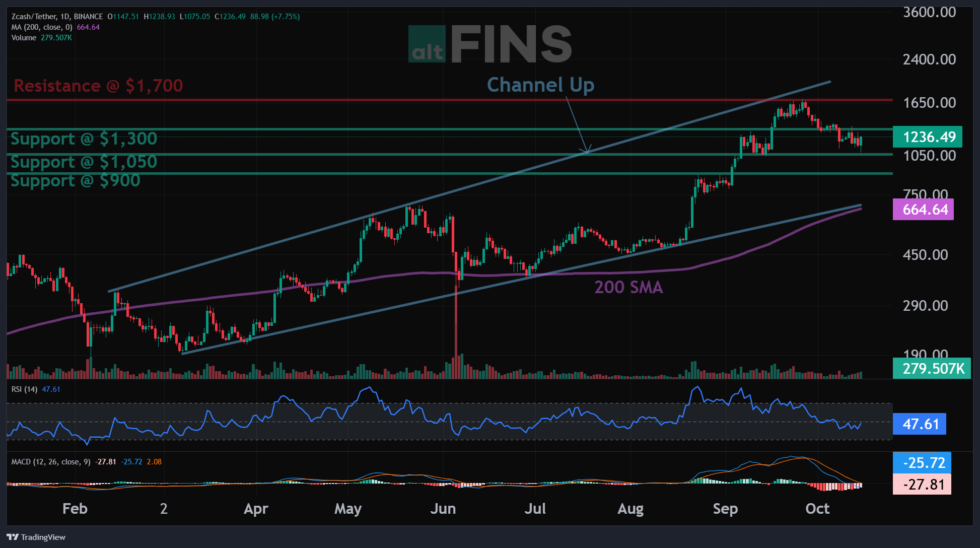Viewport: 980px width, 548px height.
Task: Click the -25.72 MACD value label
Action: [x=922, y=463]
